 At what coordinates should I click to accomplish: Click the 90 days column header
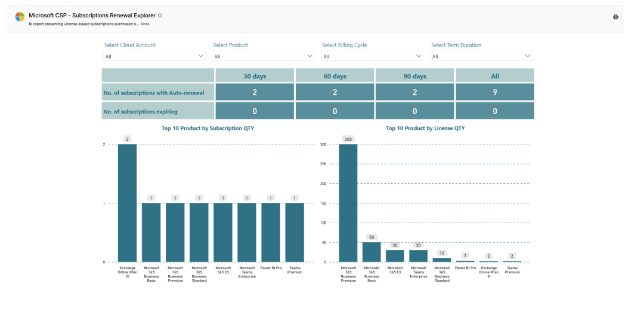(415, 76)
